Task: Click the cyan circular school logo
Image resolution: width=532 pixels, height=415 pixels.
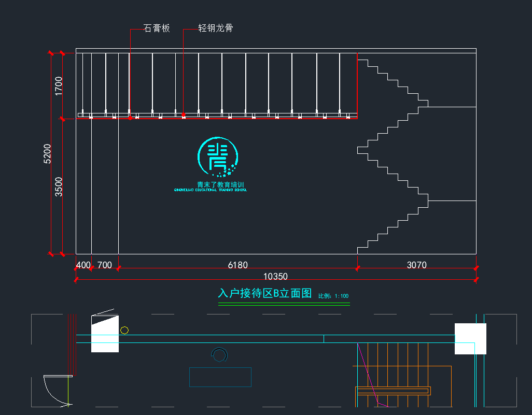Action: [x=218, y=156]
